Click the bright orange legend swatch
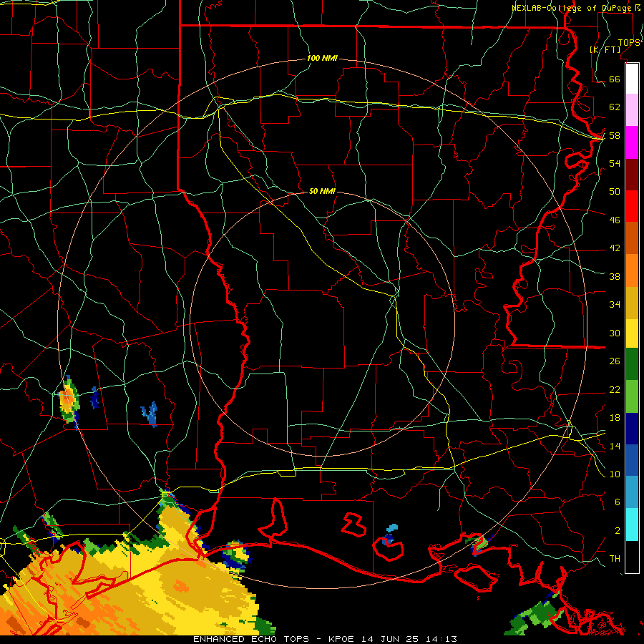Screen dimensions: 644x644 pyautogui.click(x=632, y=270)
